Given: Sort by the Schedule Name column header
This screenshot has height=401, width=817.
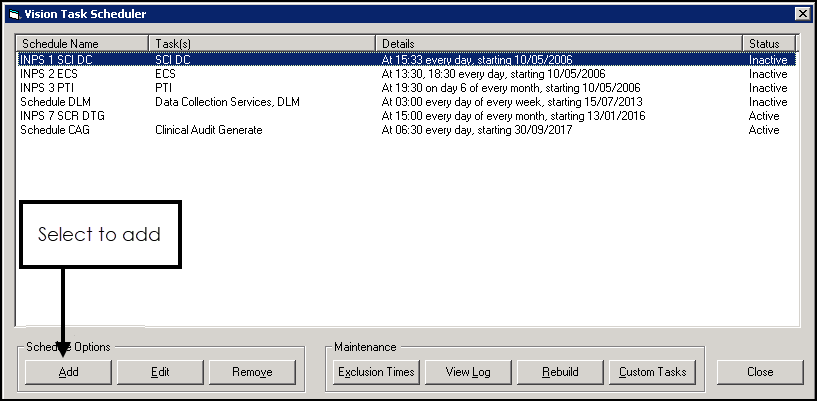Looking at the screenshot, I should (x=83, y=44).
